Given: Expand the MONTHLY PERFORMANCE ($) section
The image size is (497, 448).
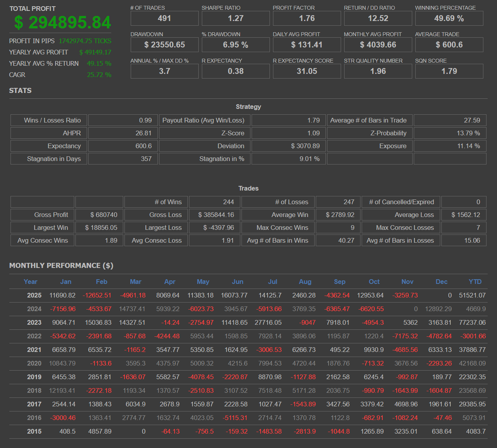Looking at the screenshot, I should click(x=61, y=265).
